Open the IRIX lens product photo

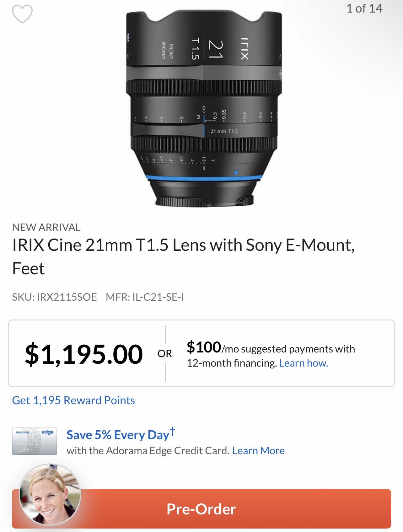(x=204, y=108)
